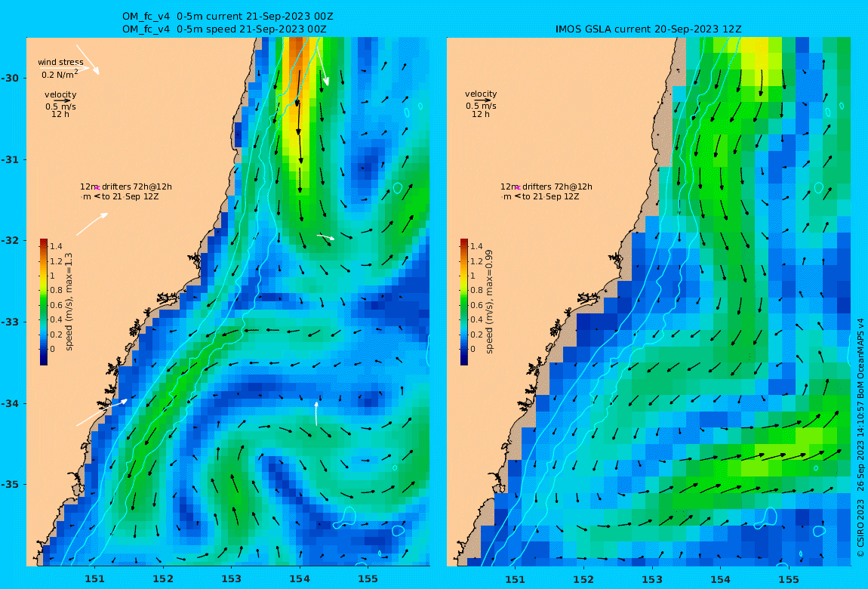Click '0.5 m/s' text in left map
The width and height of the screenshot is (868, 589).
click(x=60, y=106)
